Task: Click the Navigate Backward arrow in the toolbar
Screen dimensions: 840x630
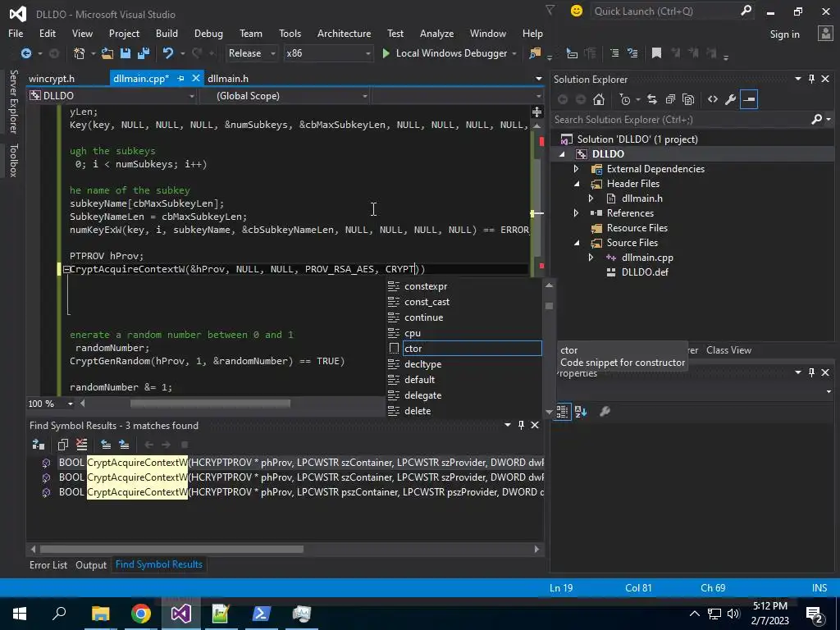Action: click(25, 53)
